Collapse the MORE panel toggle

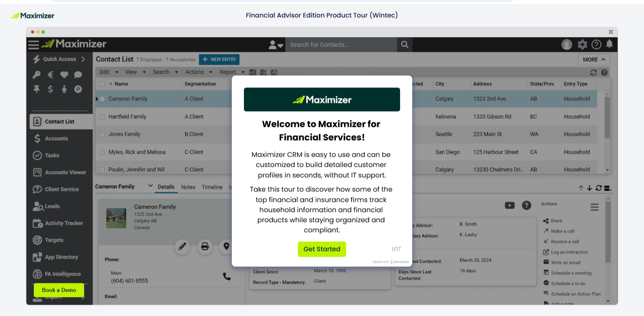[x=594, y=60]
